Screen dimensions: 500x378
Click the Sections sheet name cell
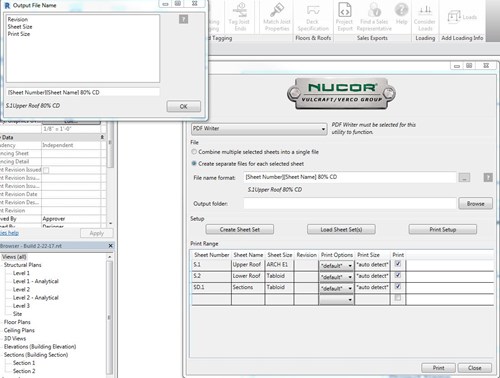248,287
